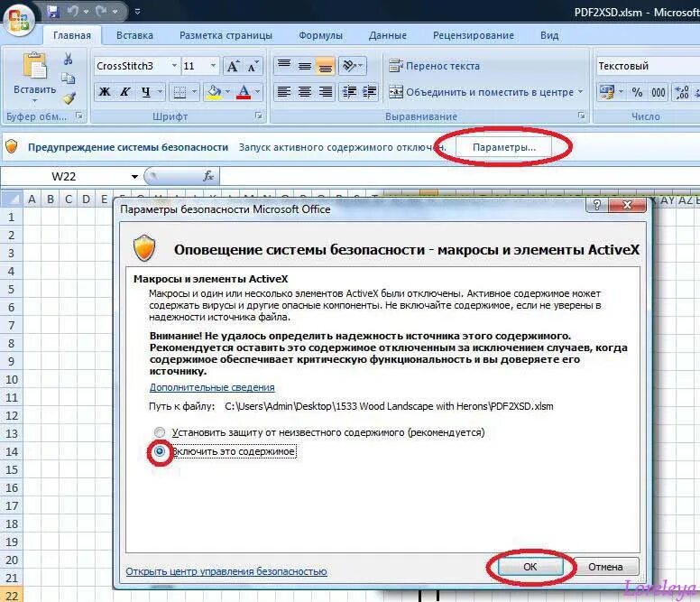Apply cell borders icon
700x602 pixels.
pos(180,92)
